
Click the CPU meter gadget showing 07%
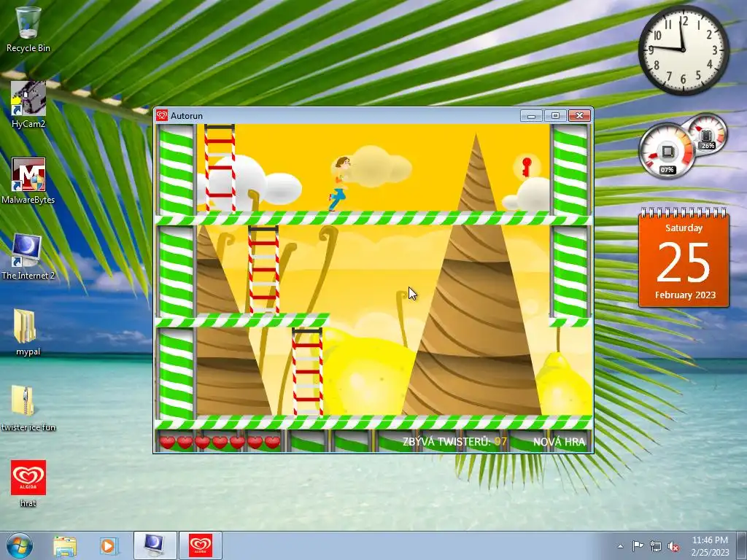pos(667,151)
